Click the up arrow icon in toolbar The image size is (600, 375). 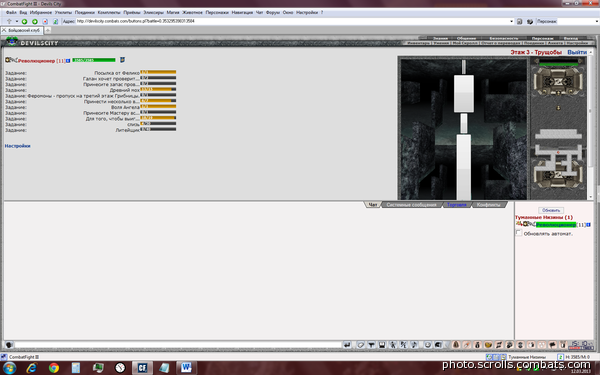9,21
